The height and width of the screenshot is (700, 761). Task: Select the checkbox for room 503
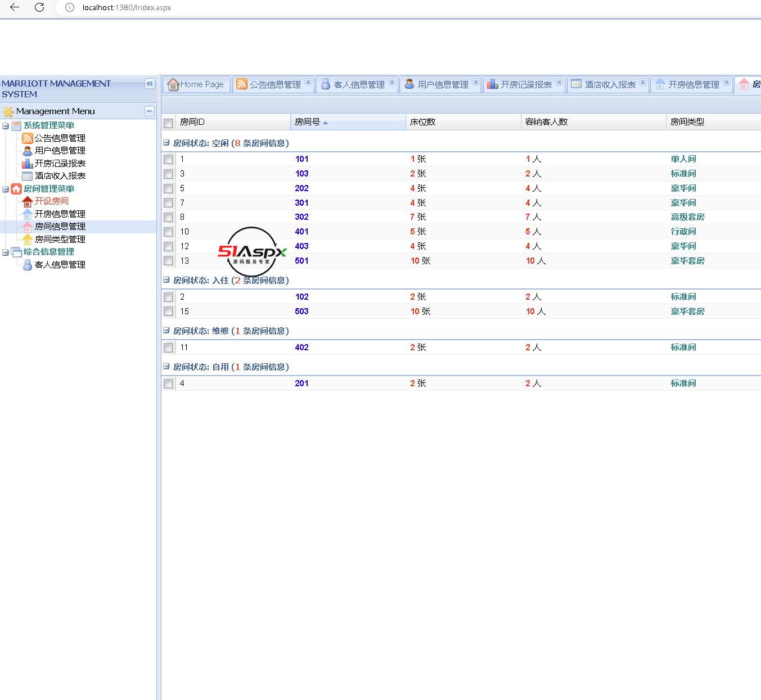tap(168, 311)
